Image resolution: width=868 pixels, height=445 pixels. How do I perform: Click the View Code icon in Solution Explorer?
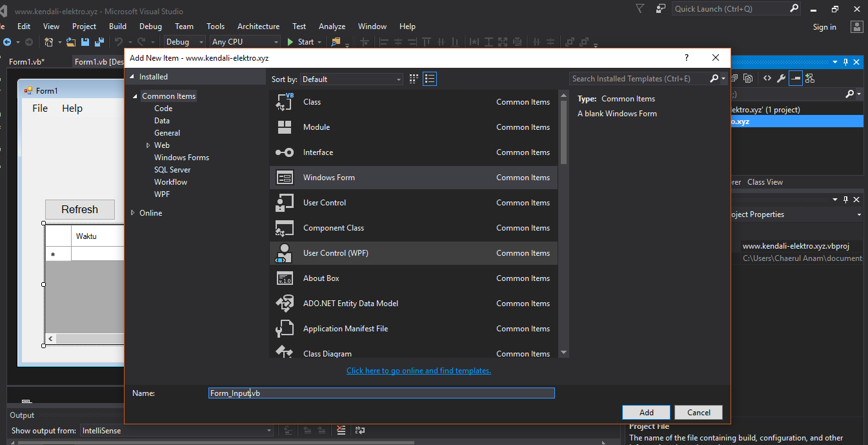767,78
